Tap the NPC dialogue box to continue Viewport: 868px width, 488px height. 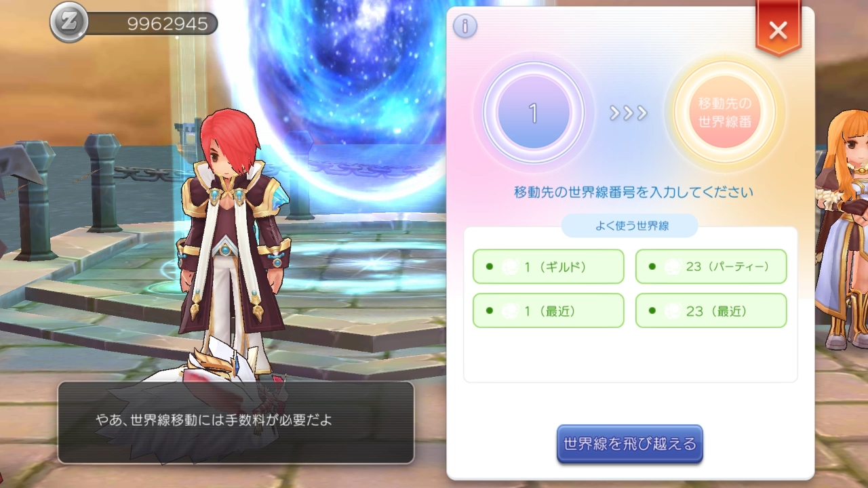pyautogui.click(x=235, y=422)
